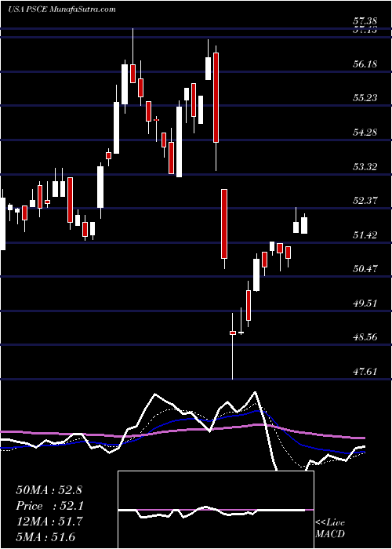This screenshot has height=549, width=392.
Task: Click the 50.47 price level label
Action: [365, 269]
